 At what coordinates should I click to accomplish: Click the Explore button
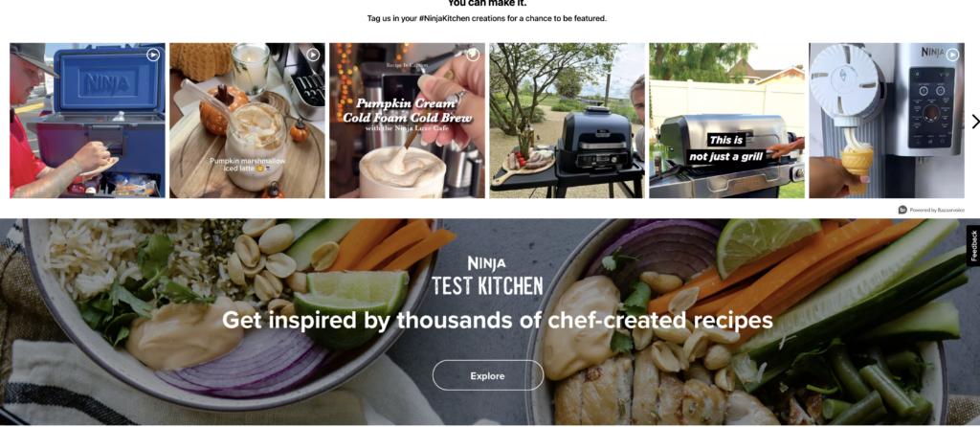pos(487,375)
